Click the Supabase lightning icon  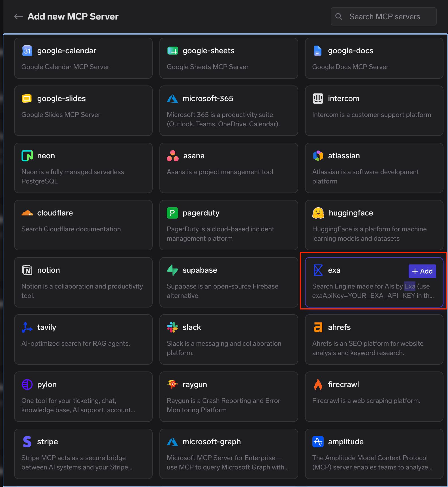172,270
